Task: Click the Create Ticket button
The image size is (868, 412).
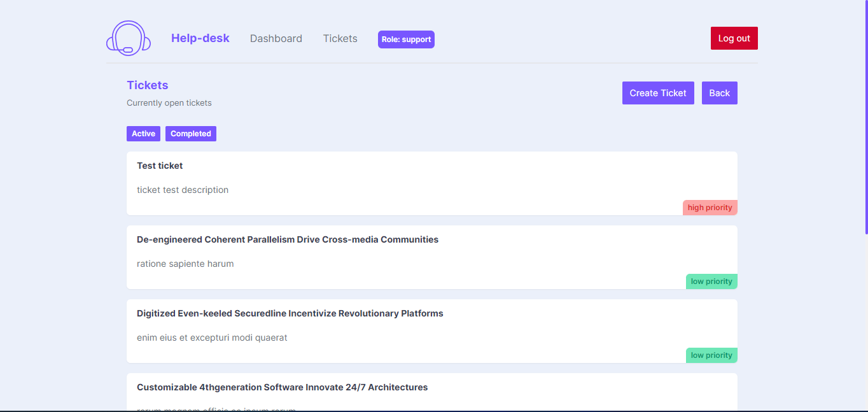Action: pos(657,93)
